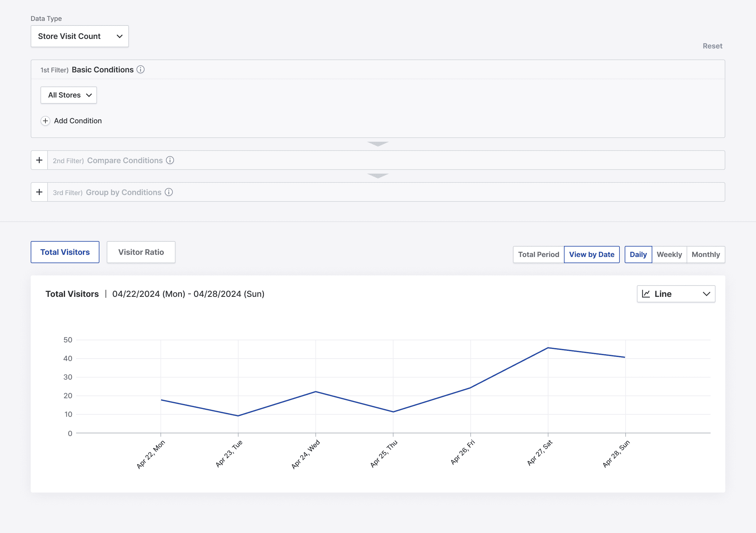Select the Daily interval
Image resolution: width=756 pixels, height=533 pixels.
[638, 254]
